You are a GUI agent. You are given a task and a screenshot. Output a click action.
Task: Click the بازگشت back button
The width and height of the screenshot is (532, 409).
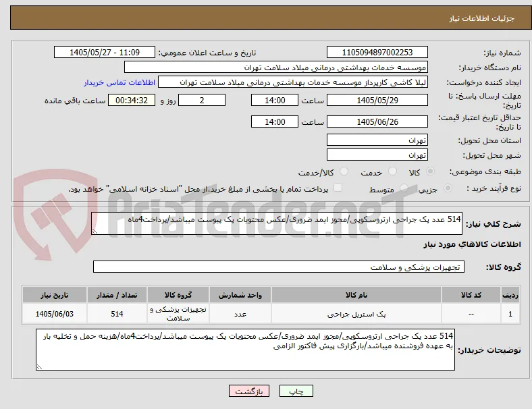pos(249,391)
